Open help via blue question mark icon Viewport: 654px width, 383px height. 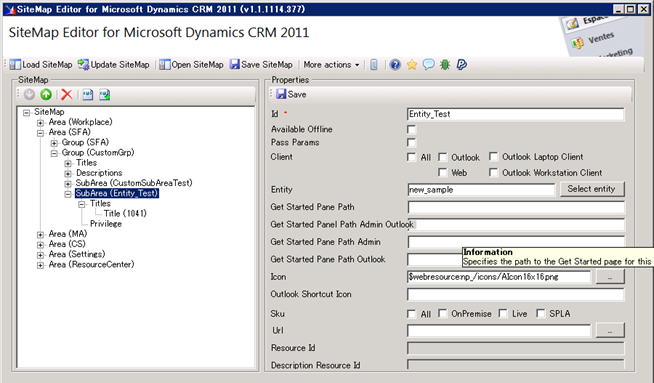point(395,65)
